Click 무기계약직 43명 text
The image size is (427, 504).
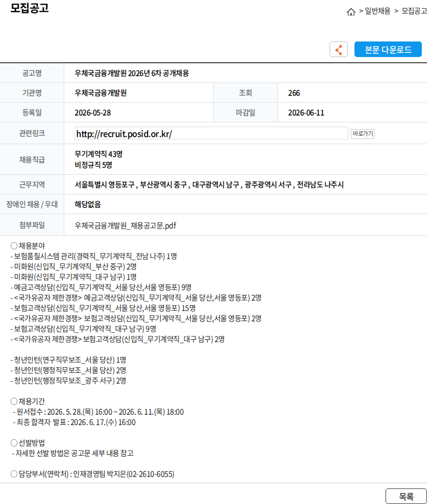(x=98, y=154)
